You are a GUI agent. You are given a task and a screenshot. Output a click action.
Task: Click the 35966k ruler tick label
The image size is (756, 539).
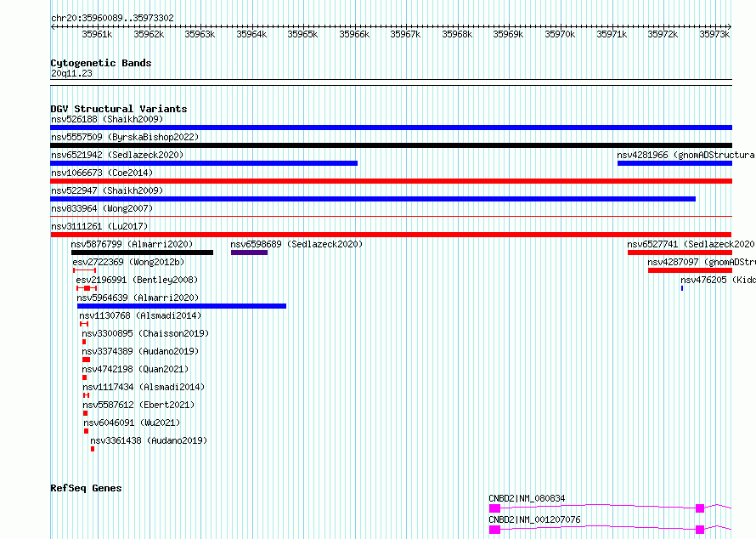(354, 34)
